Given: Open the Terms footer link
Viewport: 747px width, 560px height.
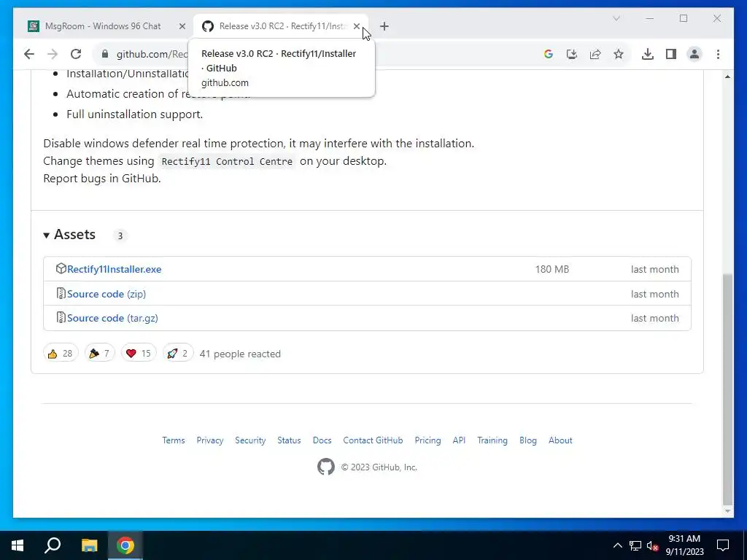Looking at the screenshot, I should click(174, 440).
